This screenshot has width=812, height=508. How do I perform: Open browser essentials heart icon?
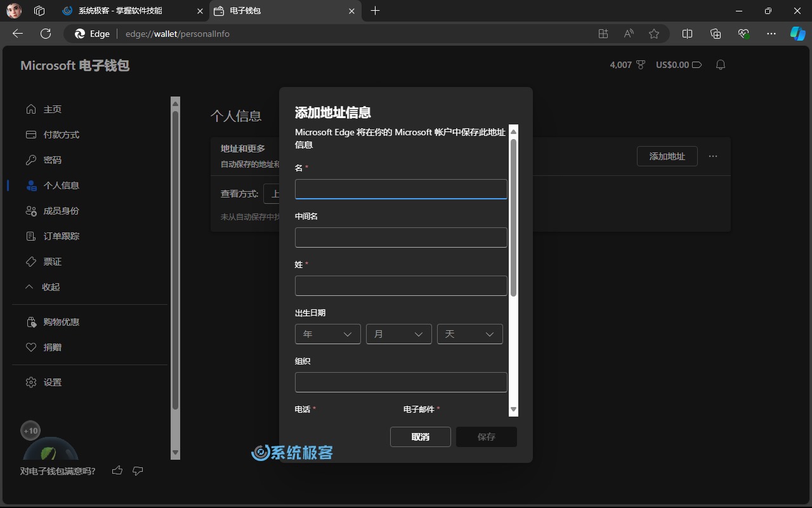pyautogui.click(x=743, y=34)
